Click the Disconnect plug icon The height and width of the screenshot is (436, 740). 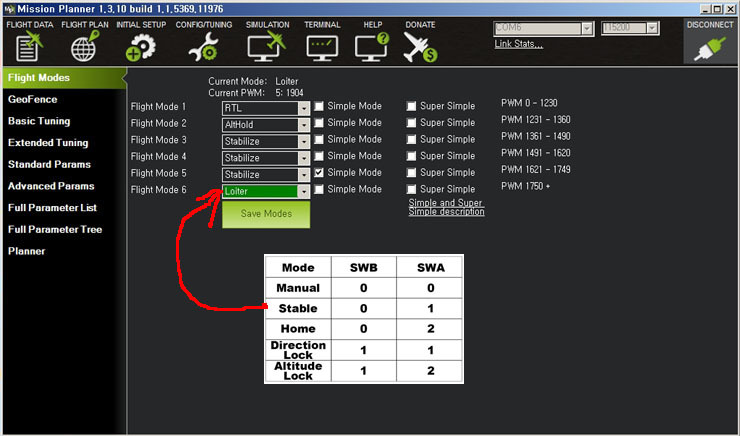709,49
